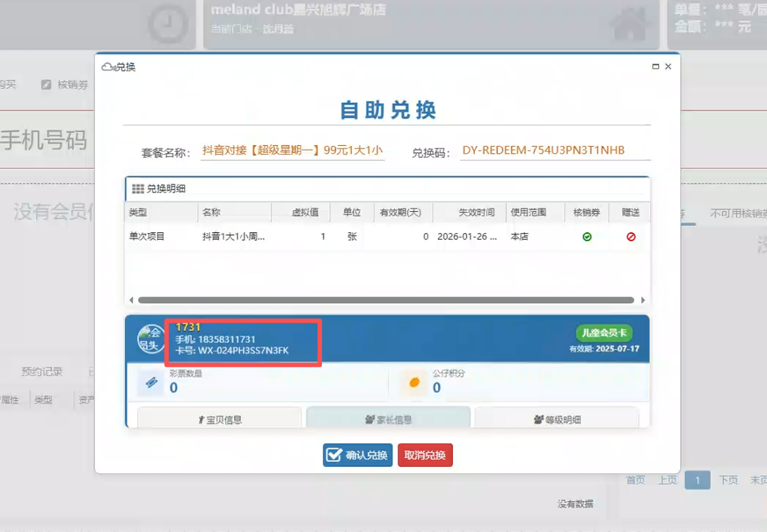
Task: Click the 兑换码 input field
Action: click(555, 151)
